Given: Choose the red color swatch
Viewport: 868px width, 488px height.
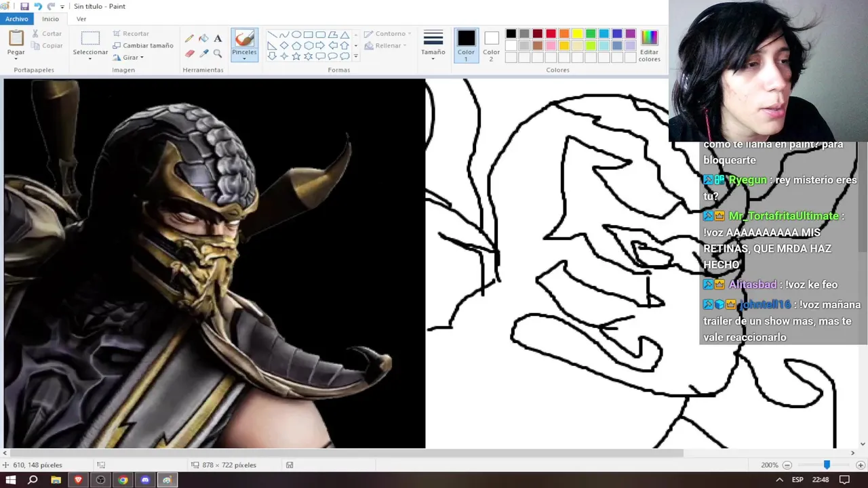Looking at the screenshot, I should (x=551, y=34).
